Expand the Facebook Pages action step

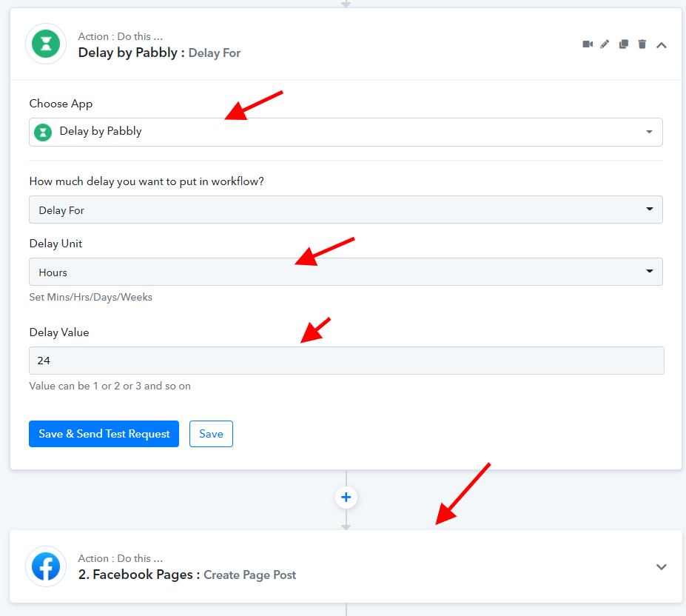click(x=661, y=567)
